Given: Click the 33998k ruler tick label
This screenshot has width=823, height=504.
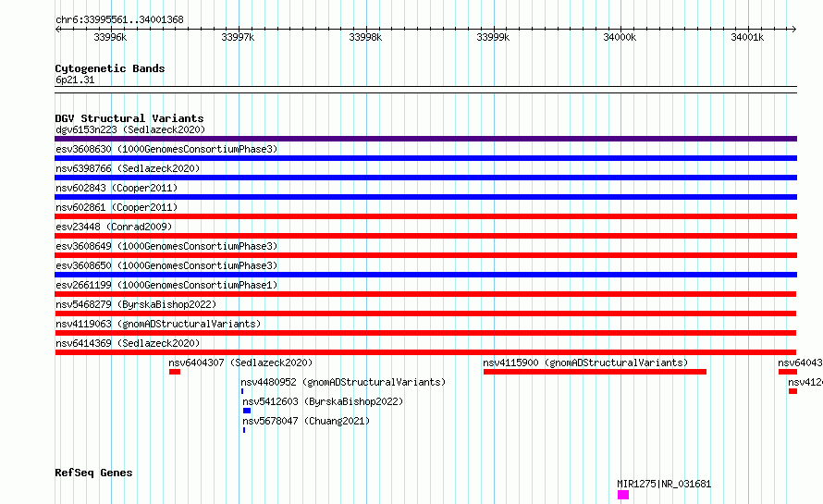Looking at the screenshot, I should 365,37.
